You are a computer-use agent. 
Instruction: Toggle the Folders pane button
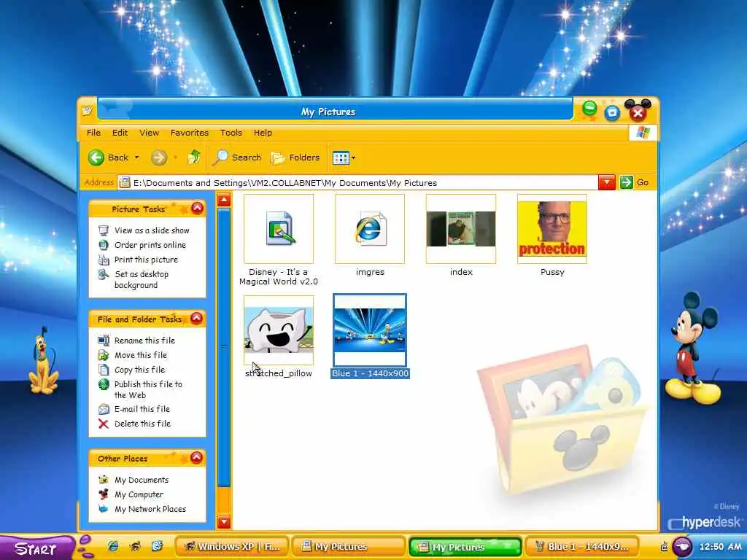click(x=295, y=157)
